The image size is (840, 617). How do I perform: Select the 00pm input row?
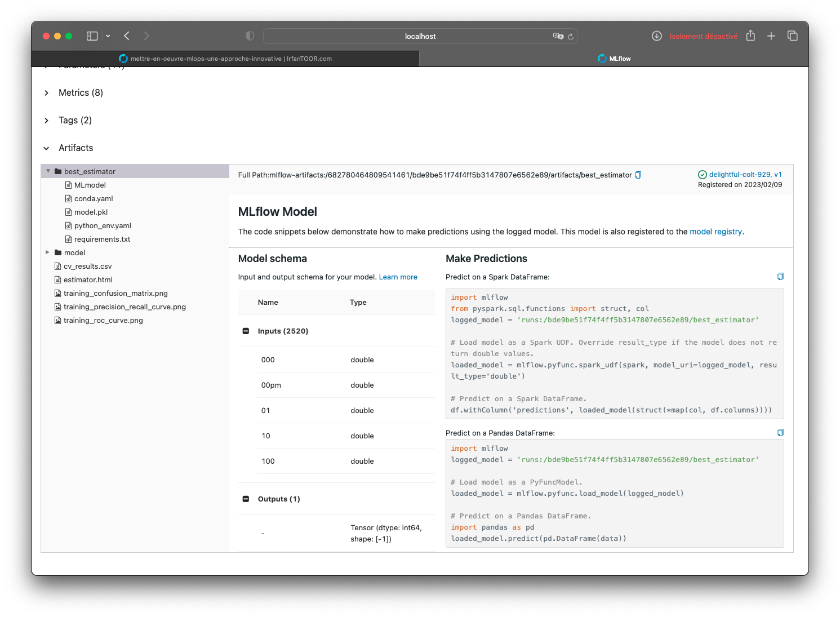point(346,385)
